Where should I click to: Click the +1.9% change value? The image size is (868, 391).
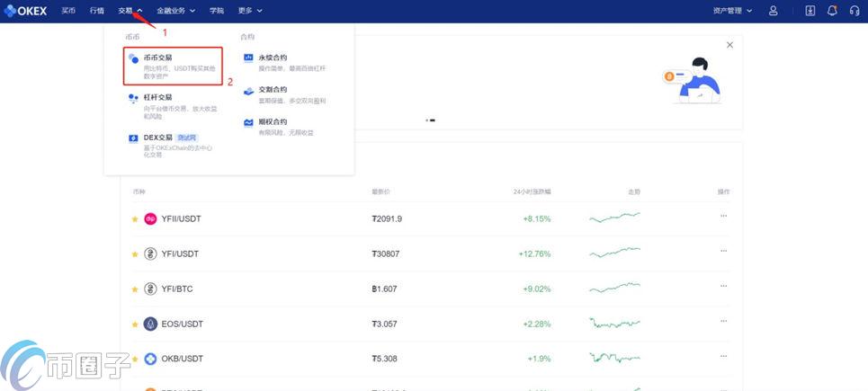[539, 359]
